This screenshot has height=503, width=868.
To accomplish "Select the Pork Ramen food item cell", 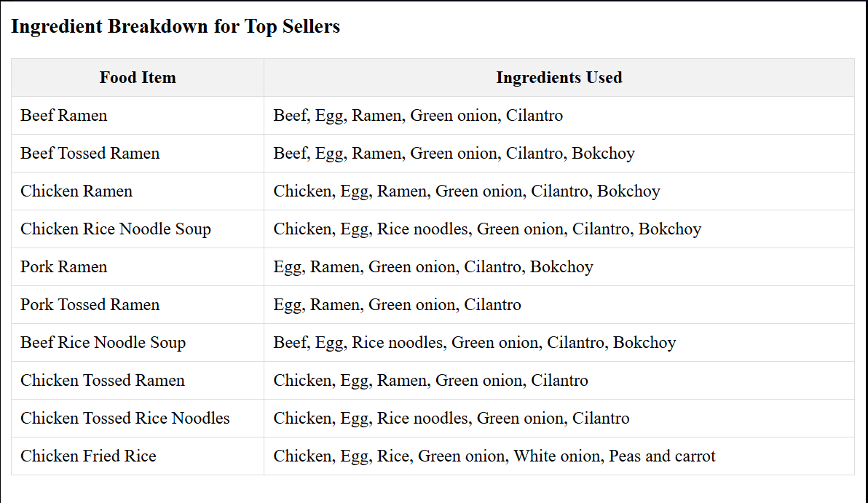I will pyautogui.click(x=64, y=267).
